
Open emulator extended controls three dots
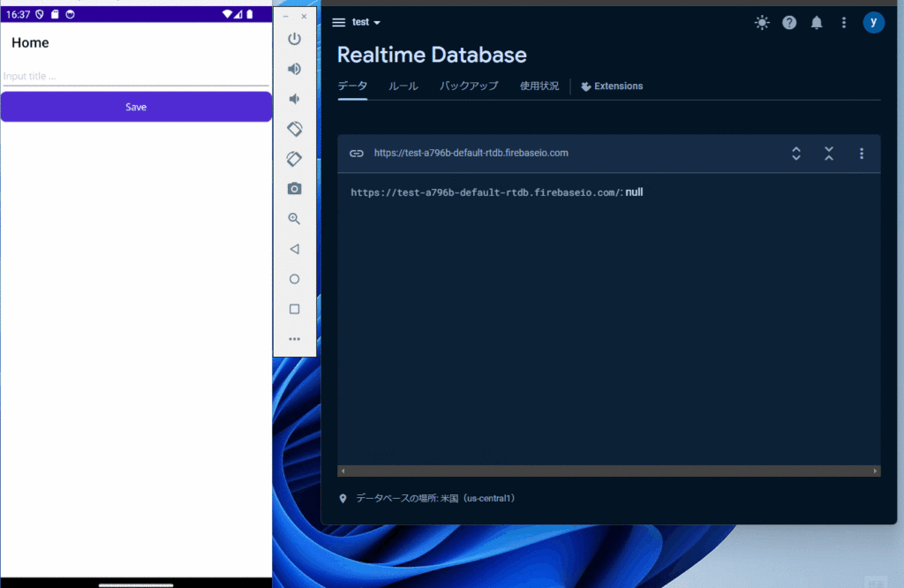(295, 339)
